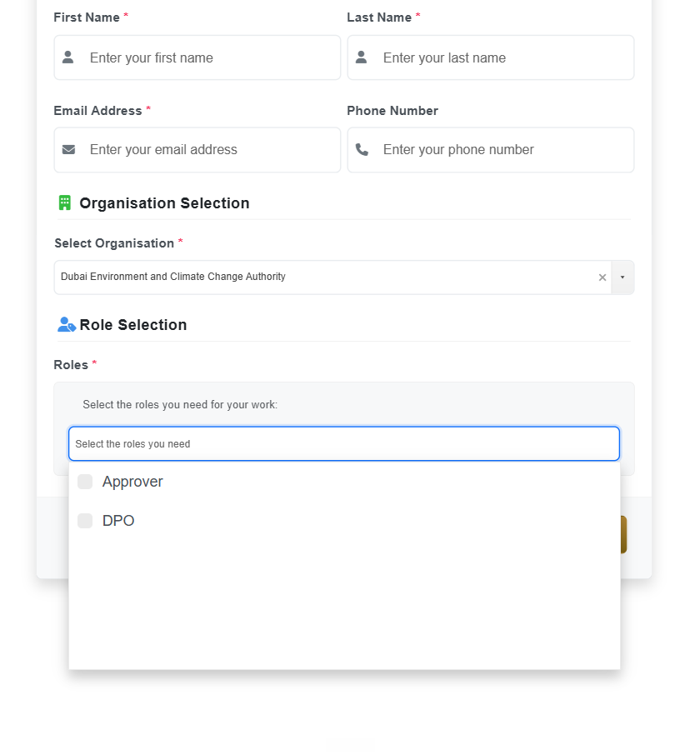Focus the last name input
The height and width of the screenshot is (755, 700).
pos(491,57)
